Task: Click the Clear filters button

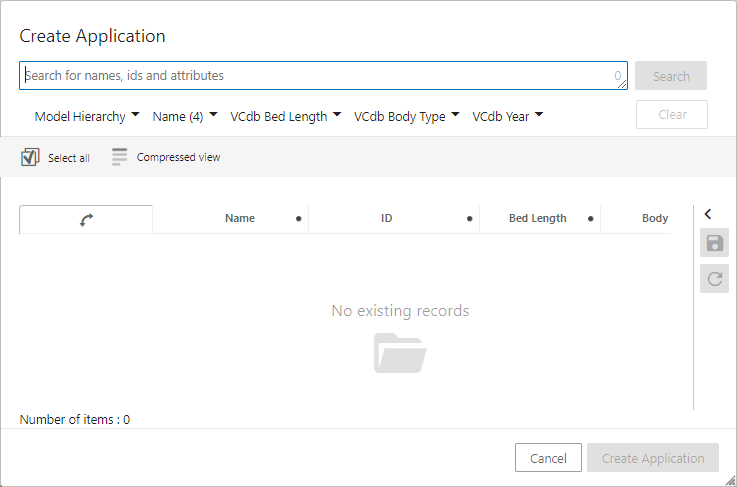Action: (672, 114)
